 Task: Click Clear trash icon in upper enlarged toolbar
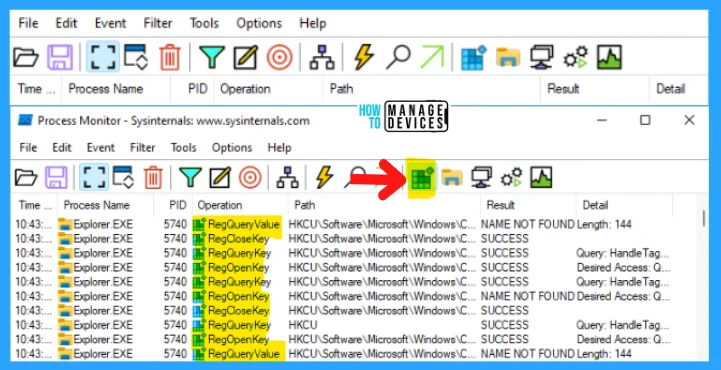coord(170,57)
